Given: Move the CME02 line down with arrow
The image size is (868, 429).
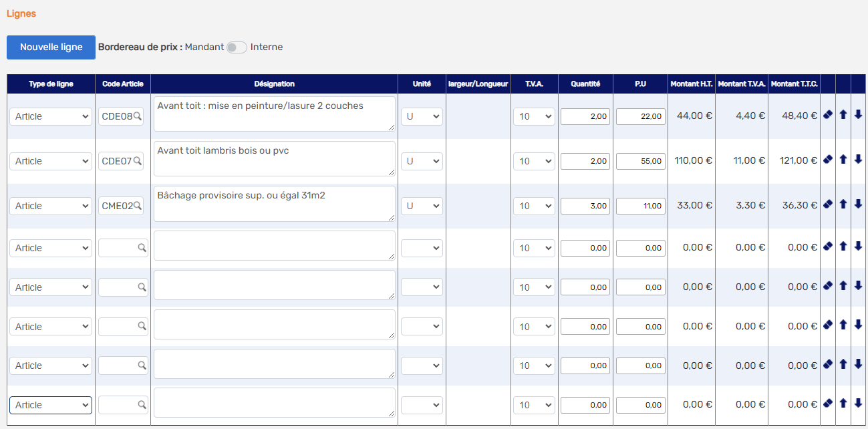Looking at the screenshot, I should [859, 204].
